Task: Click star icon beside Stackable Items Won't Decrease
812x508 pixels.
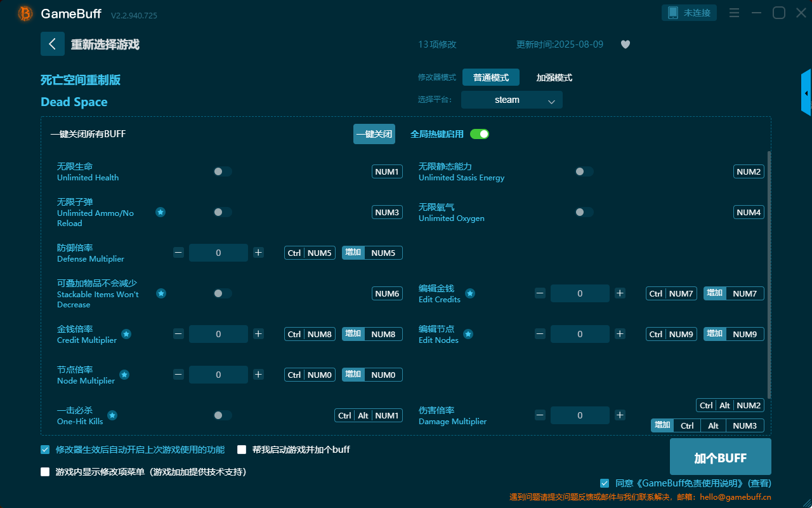Action: 161,293
